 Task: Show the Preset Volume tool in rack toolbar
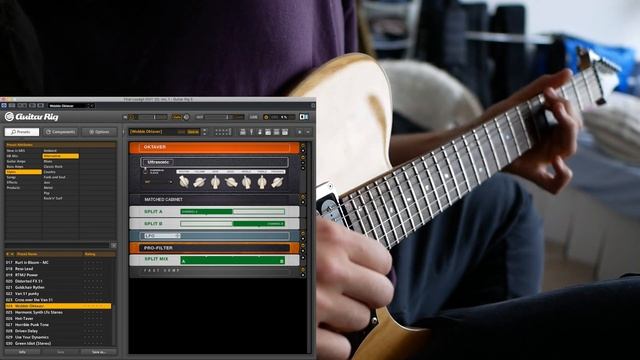pos(276,132)
